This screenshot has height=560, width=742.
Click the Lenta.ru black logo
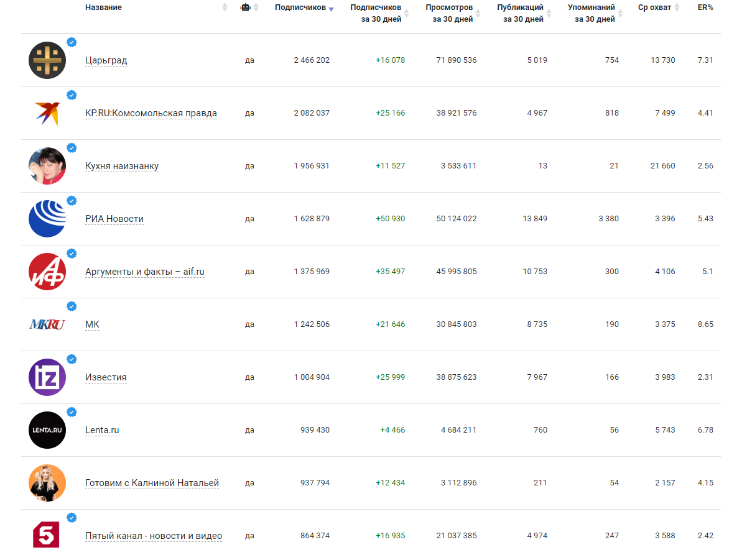pyautogui.click(x=47, y=430)
